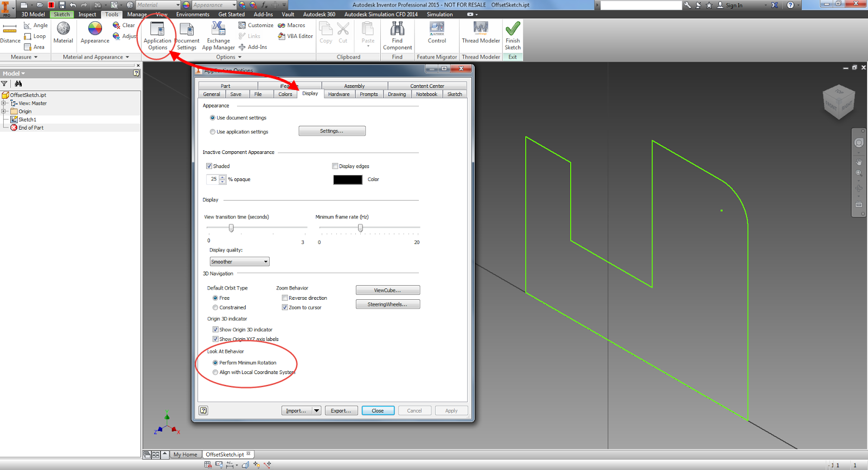This screenshot has height=470, width=868.
Task: Click the inactive component Color swatch
Action: click(348, 179)
